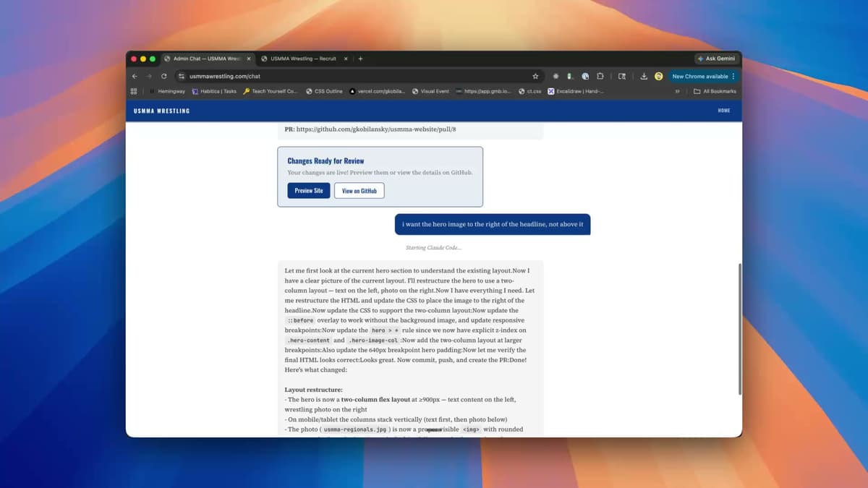Open the View on GitHub button
This screenshot has width=868, height=488.
pyautogui.click(x=359, y=190)
